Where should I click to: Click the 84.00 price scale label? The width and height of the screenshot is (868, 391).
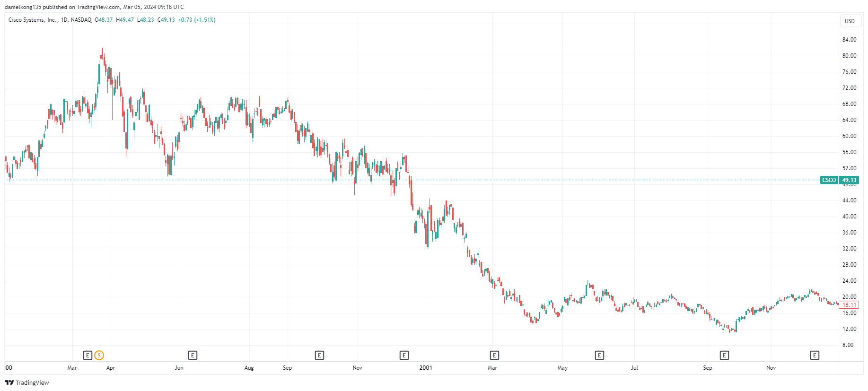(x=849, y=40)
